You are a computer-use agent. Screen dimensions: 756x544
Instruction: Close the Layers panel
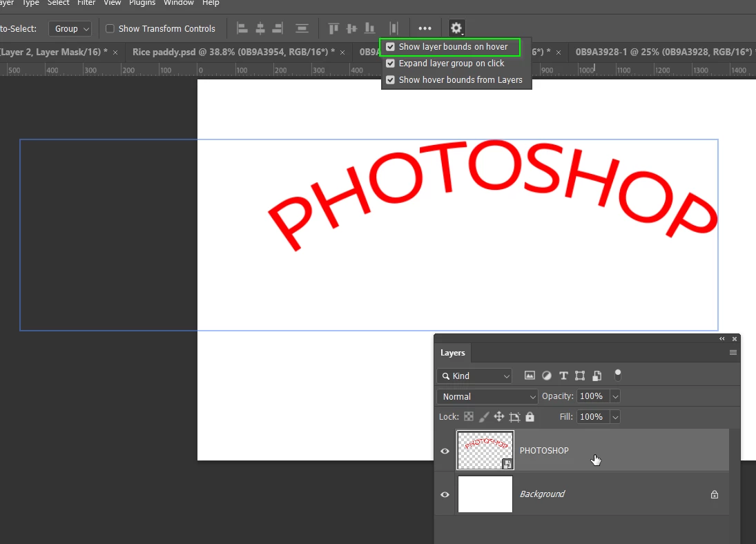click(x=735, y=338)
